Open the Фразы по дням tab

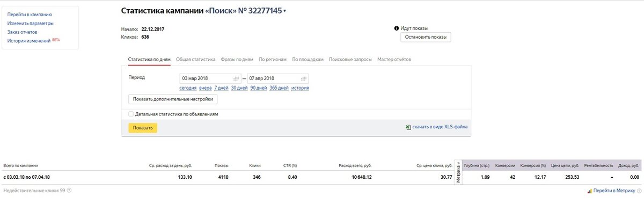237,60
